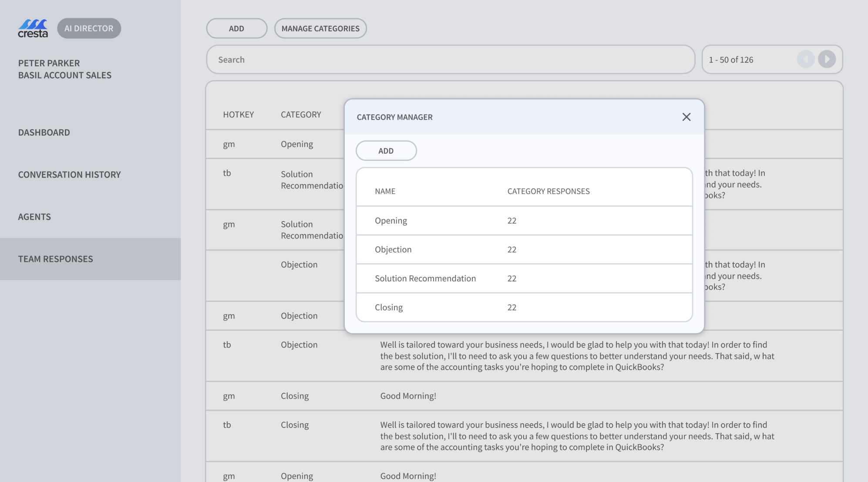
Task: Go to next page of responses
Action: [826, 59]
